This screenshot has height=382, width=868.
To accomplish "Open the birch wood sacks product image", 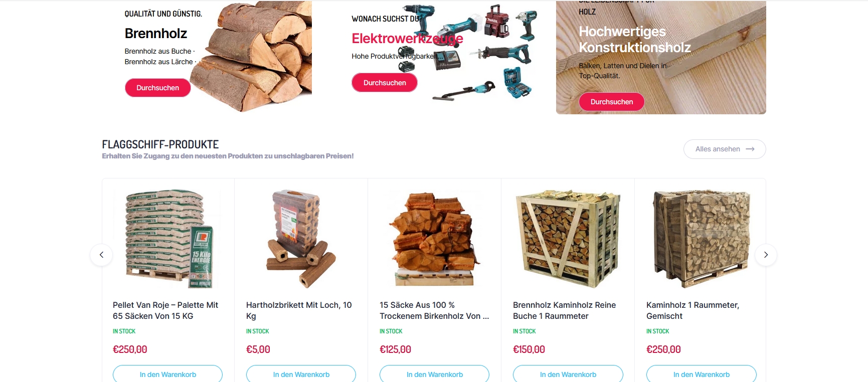I will click(x=434, y=239).
